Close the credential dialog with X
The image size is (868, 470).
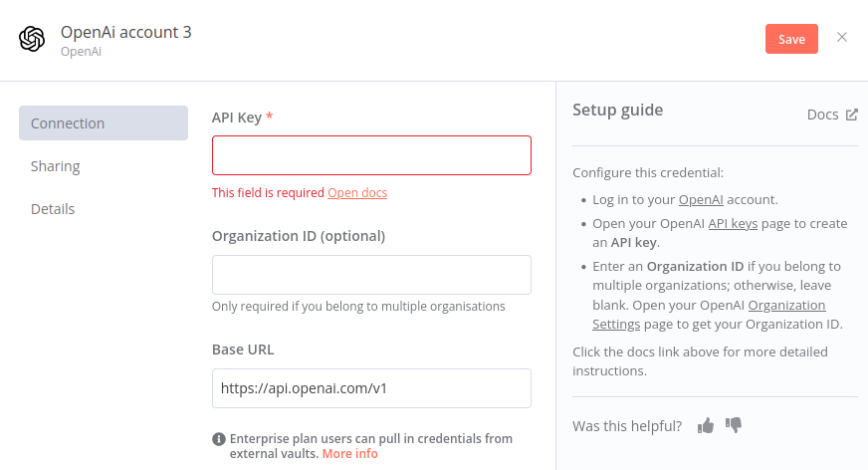pos(842,37)
